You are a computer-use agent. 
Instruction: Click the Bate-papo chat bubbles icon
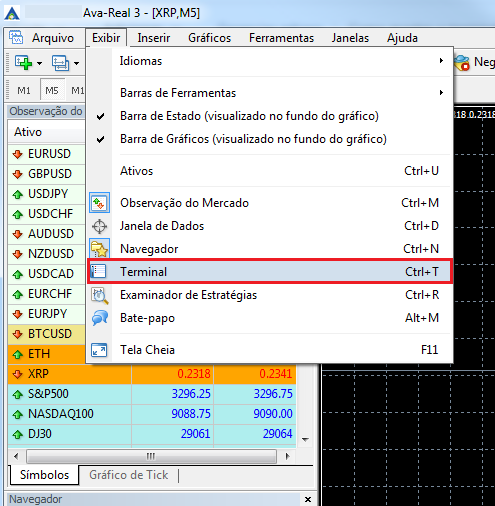pyautogui.click(x=100, y=318)
